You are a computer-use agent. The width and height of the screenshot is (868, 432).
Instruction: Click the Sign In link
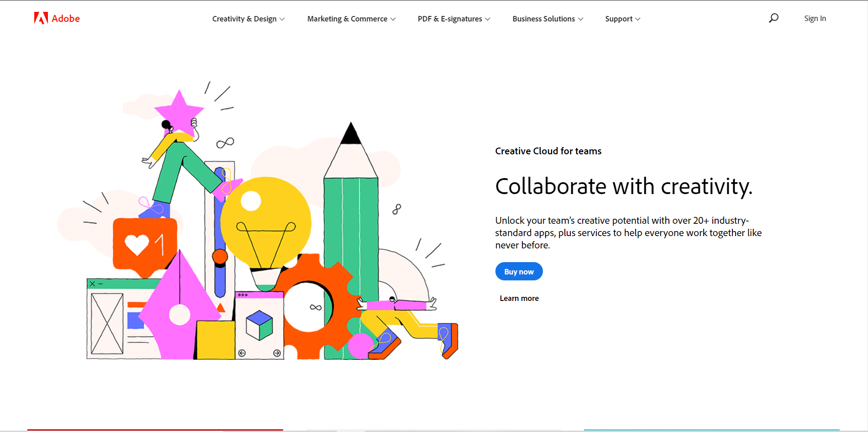click(815, 18)
